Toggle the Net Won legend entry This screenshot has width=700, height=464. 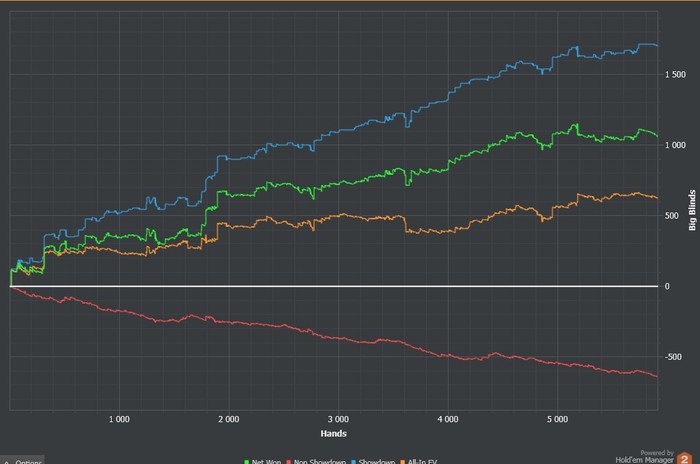pos(262,461)
